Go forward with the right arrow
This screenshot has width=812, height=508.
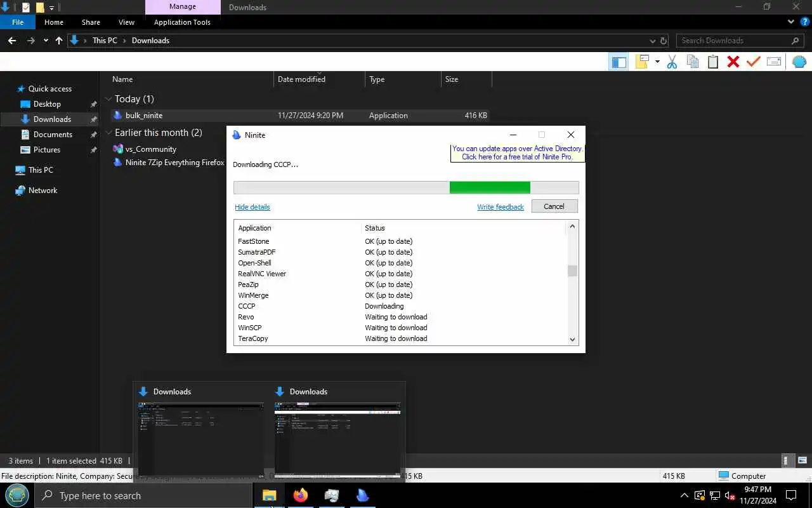(x=30, y=41)
